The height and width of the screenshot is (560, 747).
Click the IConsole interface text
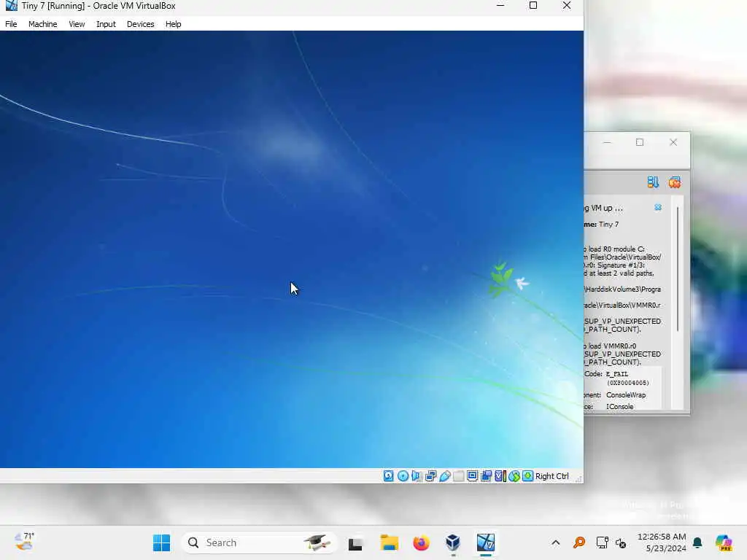(619, 406)
